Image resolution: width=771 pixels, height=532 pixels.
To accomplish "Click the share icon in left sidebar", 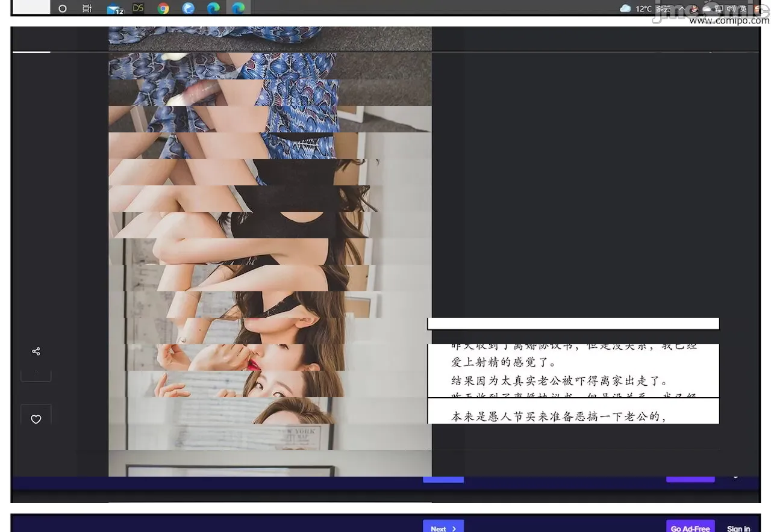I will click(36, 351).
